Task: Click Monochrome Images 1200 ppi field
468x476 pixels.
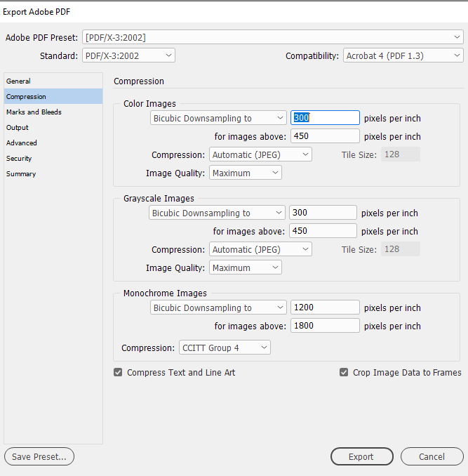Action: (x=325, y=308)
